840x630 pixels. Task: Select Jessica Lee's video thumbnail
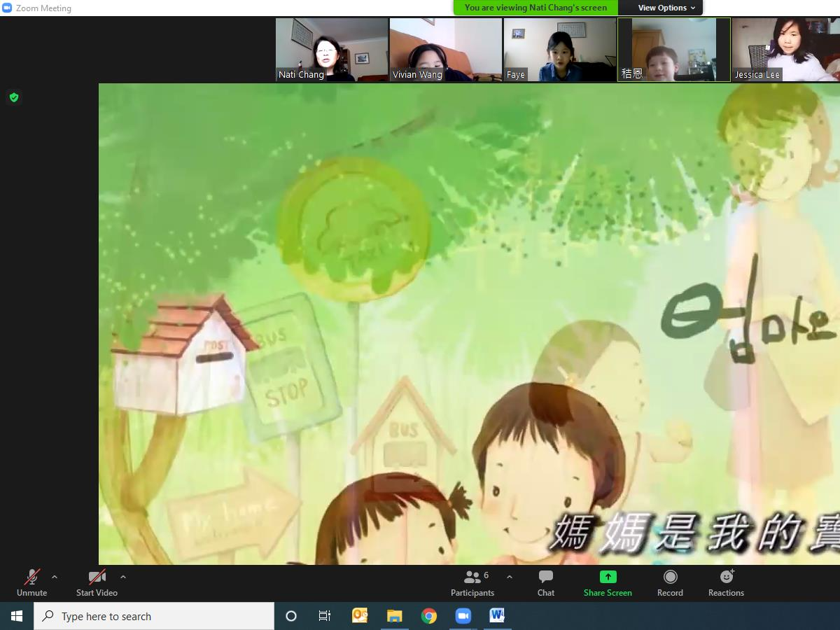click(x=785, y=50)
